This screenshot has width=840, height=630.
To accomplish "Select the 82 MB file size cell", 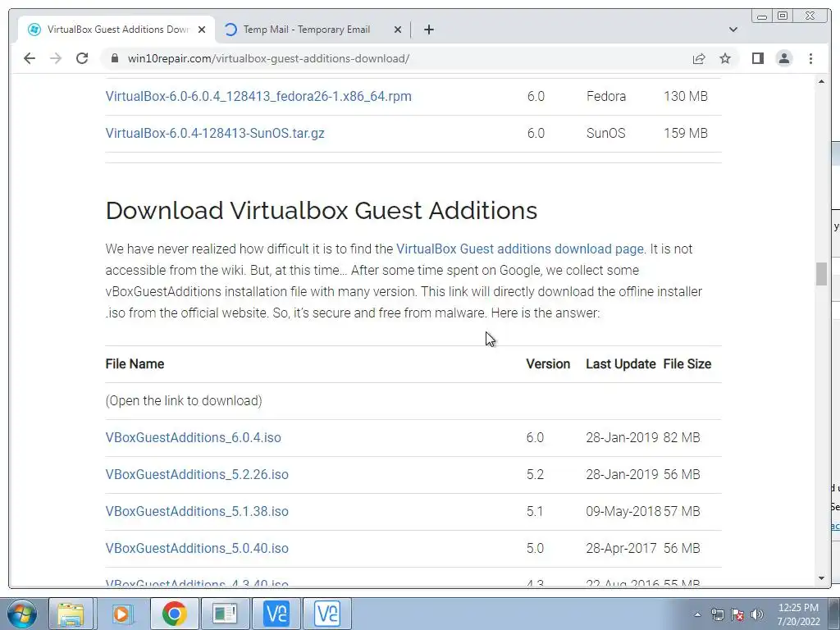I will tap(682, 438).
